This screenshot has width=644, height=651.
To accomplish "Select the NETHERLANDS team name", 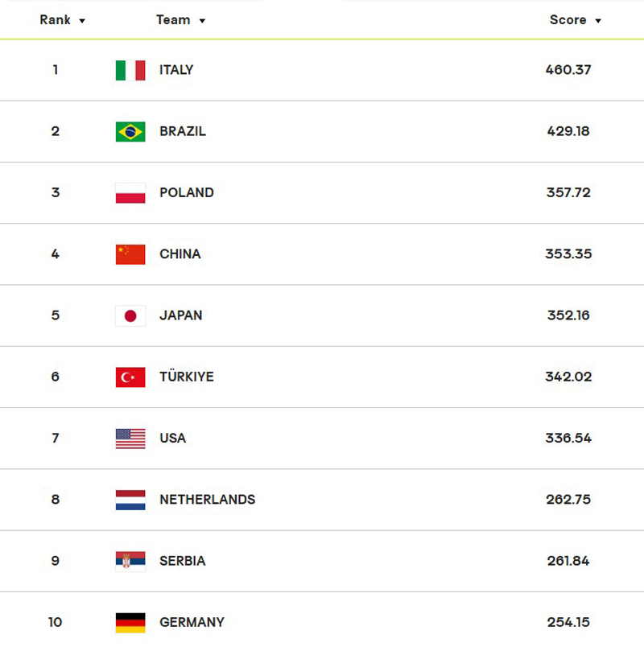I will pos(208,500).
